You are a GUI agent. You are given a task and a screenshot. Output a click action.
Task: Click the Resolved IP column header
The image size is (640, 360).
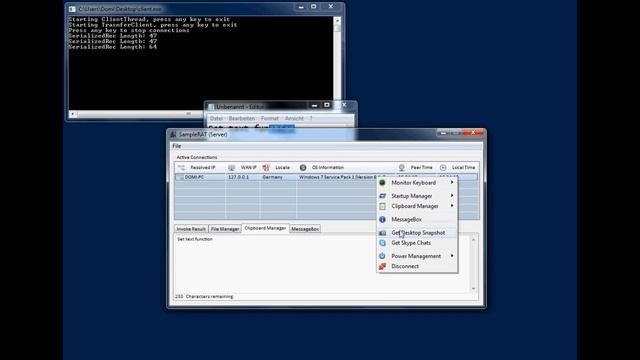[x=200, y=167]
